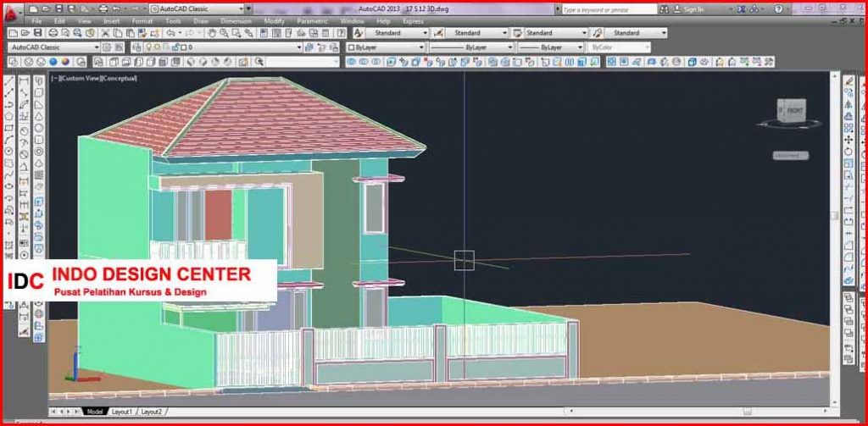The height and width of the screenshot is (426, 868).
Task: Click the Workspace Settings gear icon
Action: coord(106,47)
